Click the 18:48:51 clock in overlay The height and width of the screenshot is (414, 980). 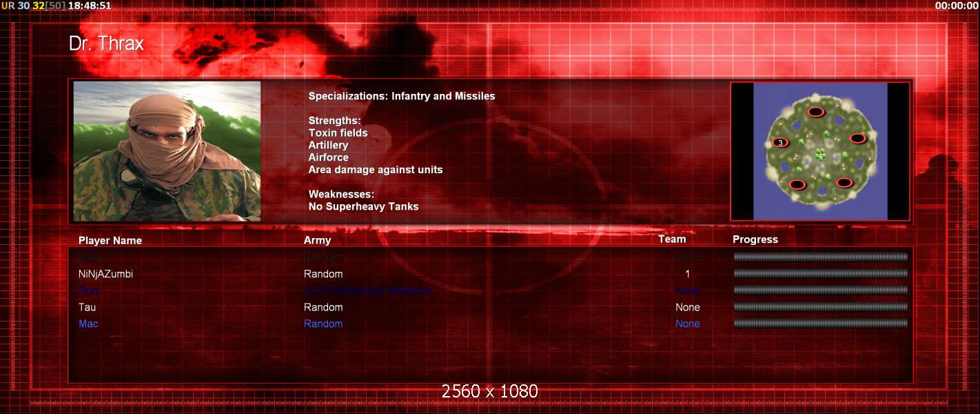coord(90,6)
